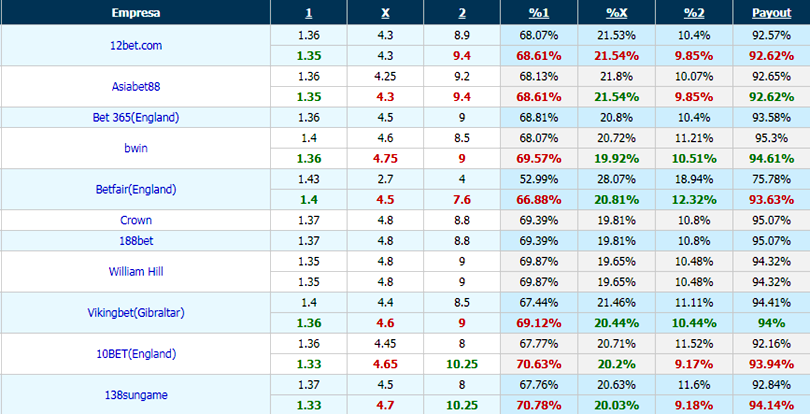
Task: Select the 94.14% payout for 138sungame
Action: tap(771, 405)
